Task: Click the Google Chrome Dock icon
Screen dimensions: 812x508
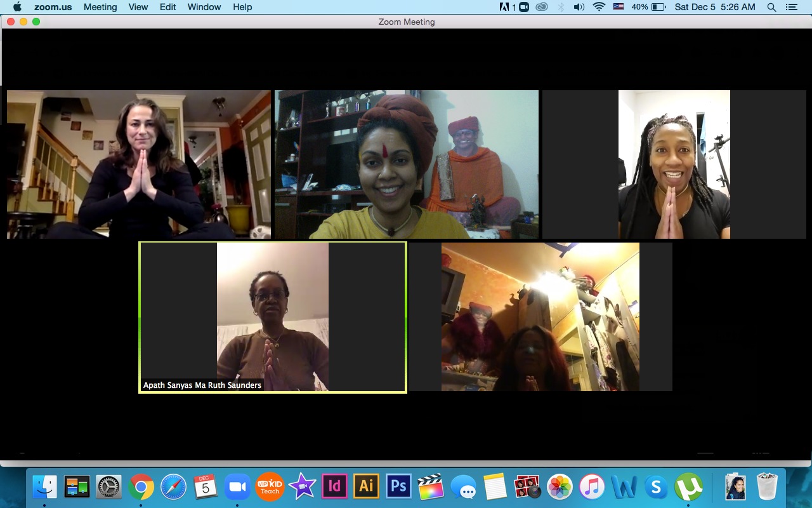Action: click(x=141, y=487)
